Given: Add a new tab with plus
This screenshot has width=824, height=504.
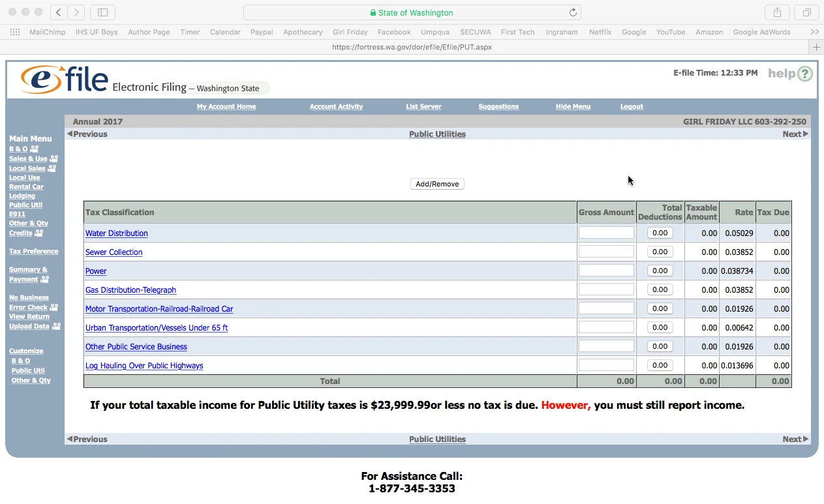Looking at the screenshot, I should [816, 47].
